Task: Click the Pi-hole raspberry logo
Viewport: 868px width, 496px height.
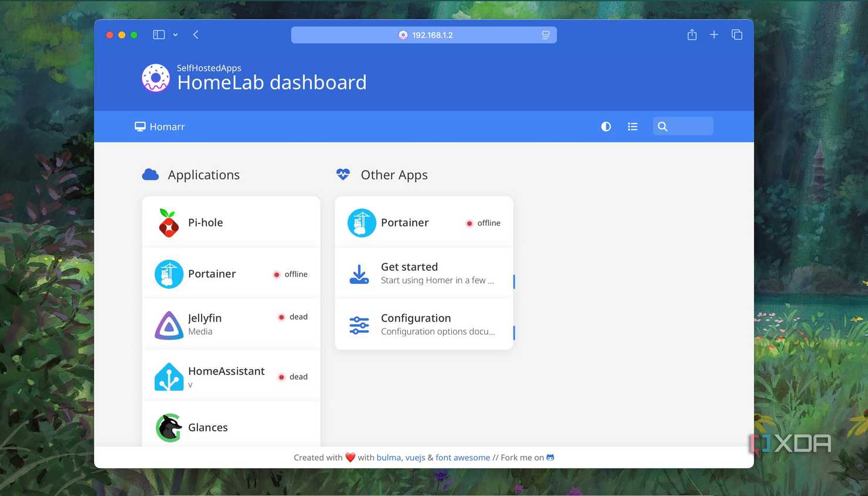Action: [169, 223]
